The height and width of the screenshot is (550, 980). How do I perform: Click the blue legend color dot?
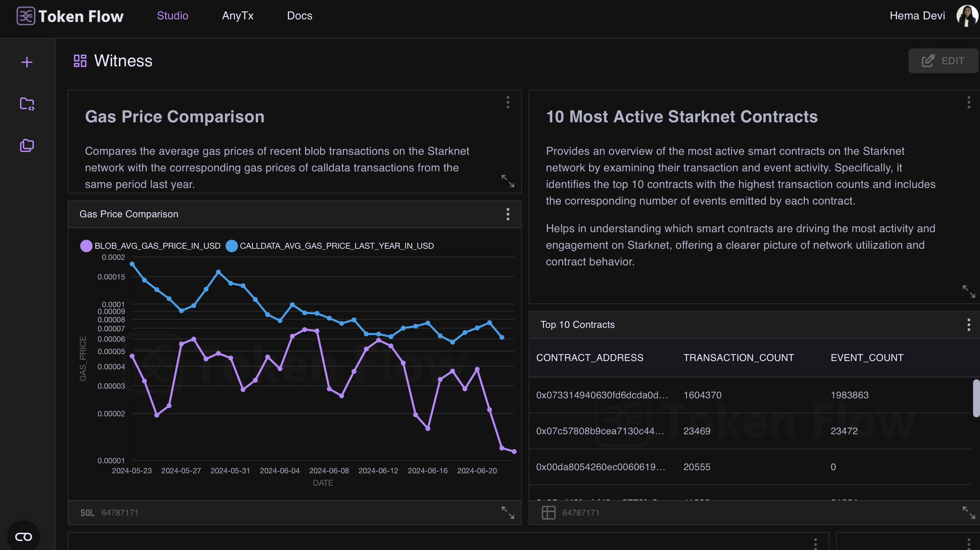click(x=232, y=246)
